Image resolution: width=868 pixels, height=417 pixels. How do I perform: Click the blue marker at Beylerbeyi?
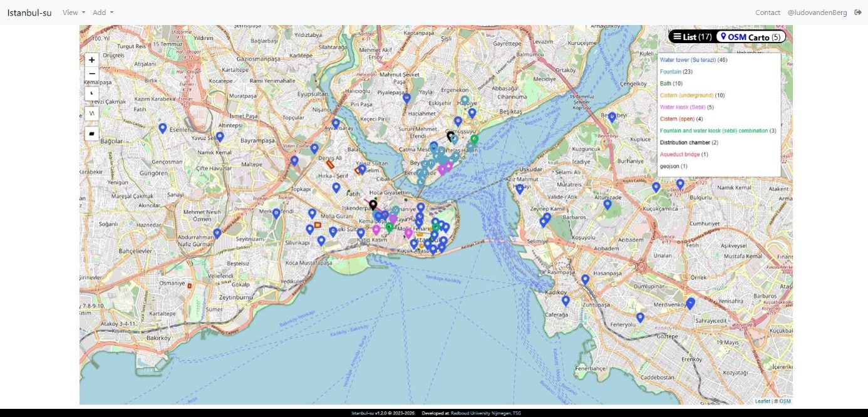612,117
